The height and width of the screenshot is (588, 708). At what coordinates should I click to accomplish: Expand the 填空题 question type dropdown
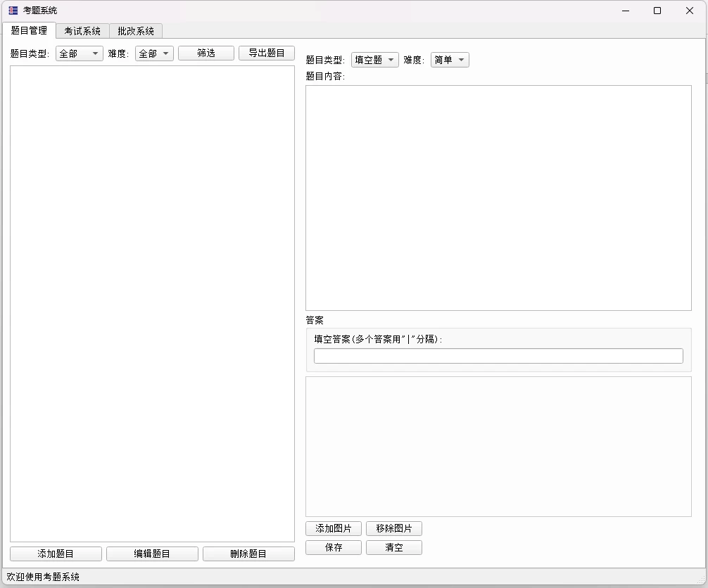point(375,60)
